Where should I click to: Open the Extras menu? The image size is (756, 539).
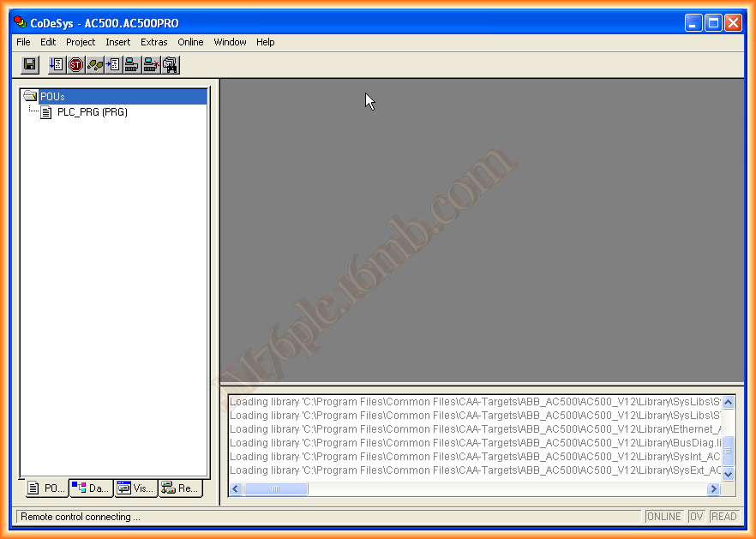154,42
